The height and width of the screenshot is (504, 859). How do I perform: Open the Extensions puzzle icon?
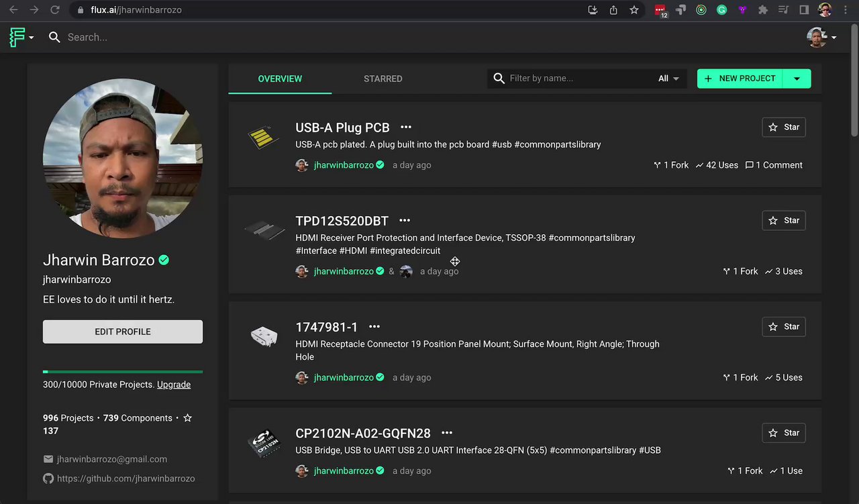click(763, 10)
